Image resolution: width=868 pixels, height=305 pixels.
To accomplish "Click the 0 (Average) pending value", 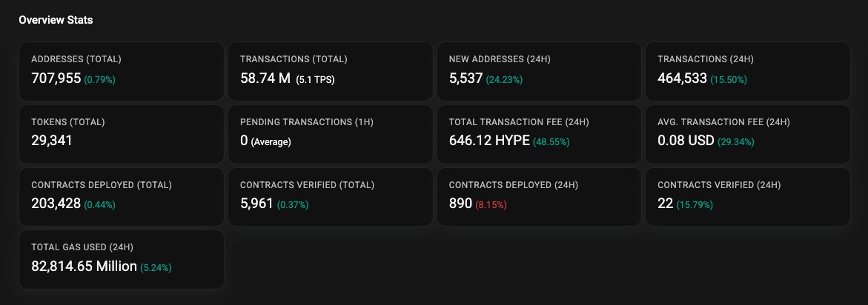I will [x=265, y=141].
